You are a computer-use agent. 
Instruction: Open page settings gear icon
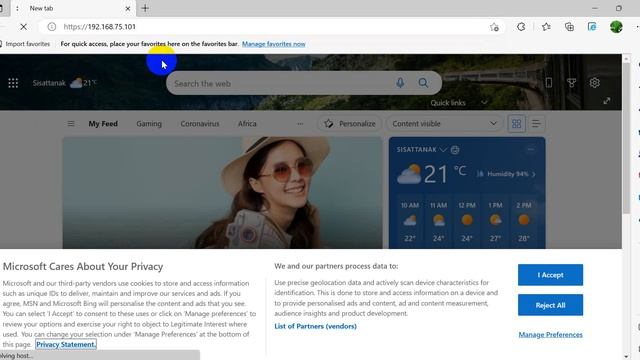[x=594, y=83]
